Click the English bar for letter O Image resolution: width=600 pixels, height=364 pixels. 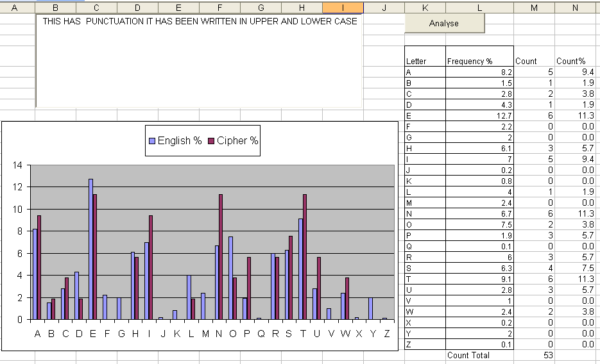click(231, 278)
